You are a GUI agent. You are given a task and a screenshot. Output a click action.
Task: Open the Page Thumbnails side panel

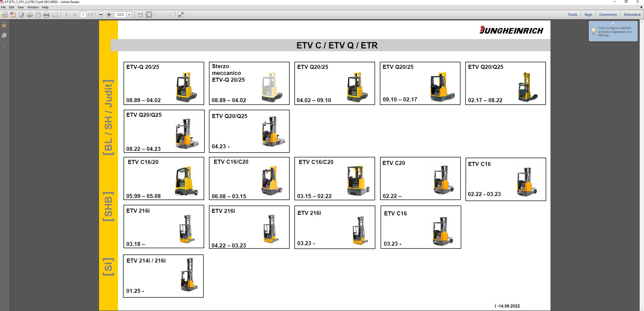[4, 35]
